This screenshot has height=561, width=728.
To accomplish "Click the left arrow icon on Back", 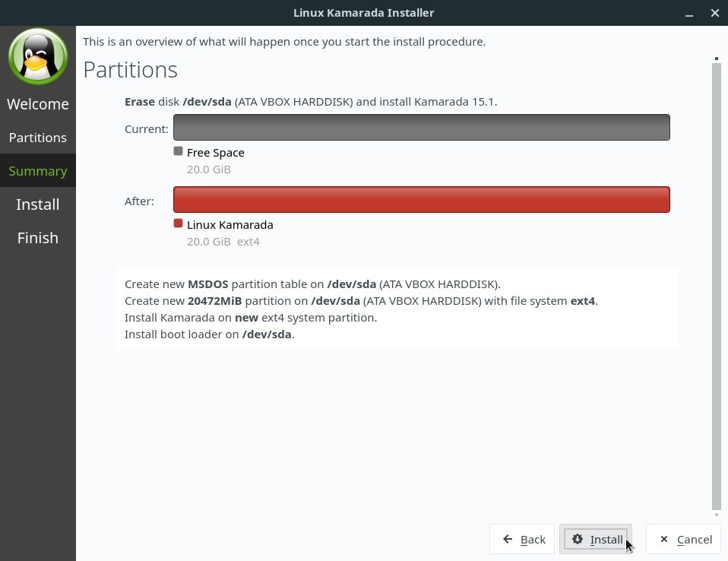I will [508, 539].
